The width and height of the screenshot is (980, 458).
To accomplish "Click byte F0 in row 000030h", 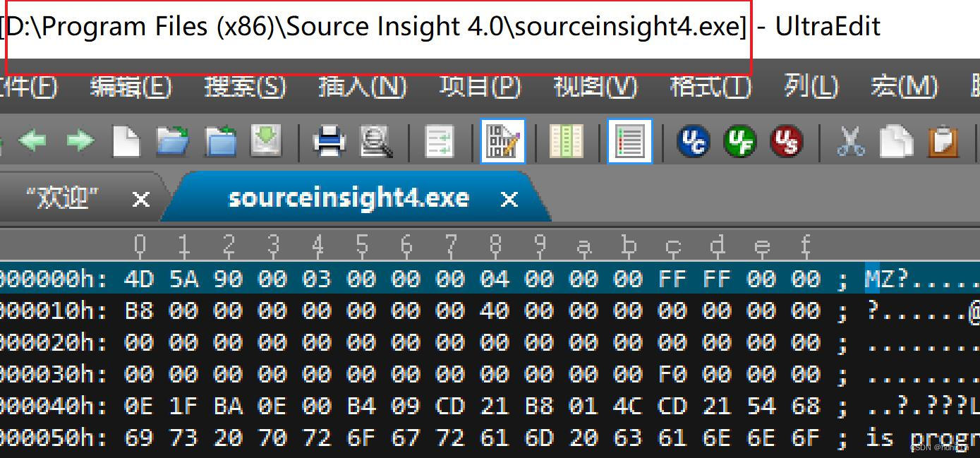I will [x=672, y=374].
